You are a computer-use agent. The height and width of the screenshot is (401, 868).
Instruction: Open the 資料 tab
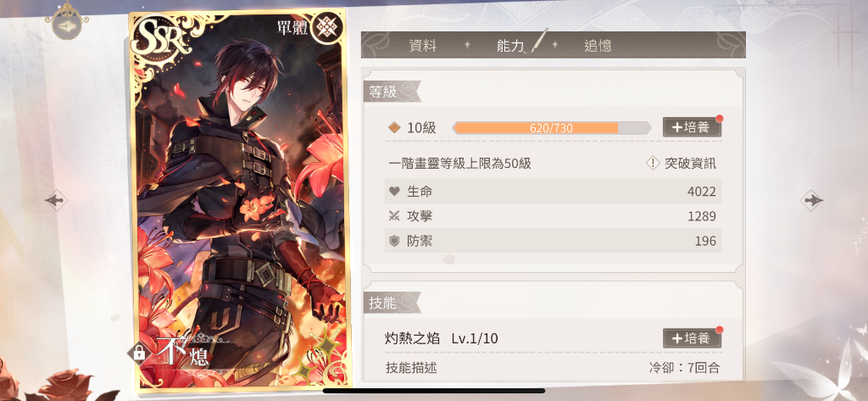(422, 46)
